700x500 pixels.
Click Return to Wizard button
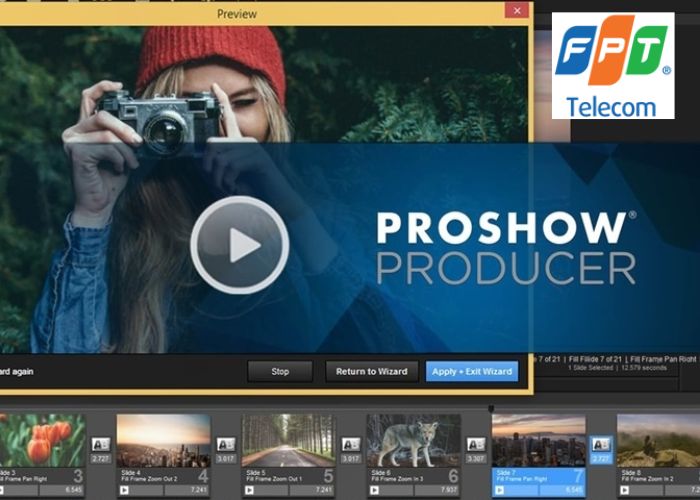371,371
